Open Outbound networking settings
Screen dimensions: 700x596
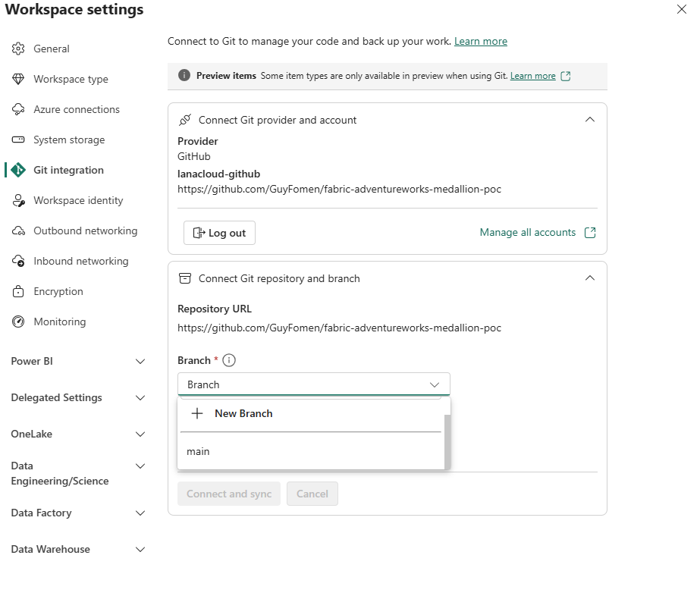pyautogui.click(x=85, y=231)
